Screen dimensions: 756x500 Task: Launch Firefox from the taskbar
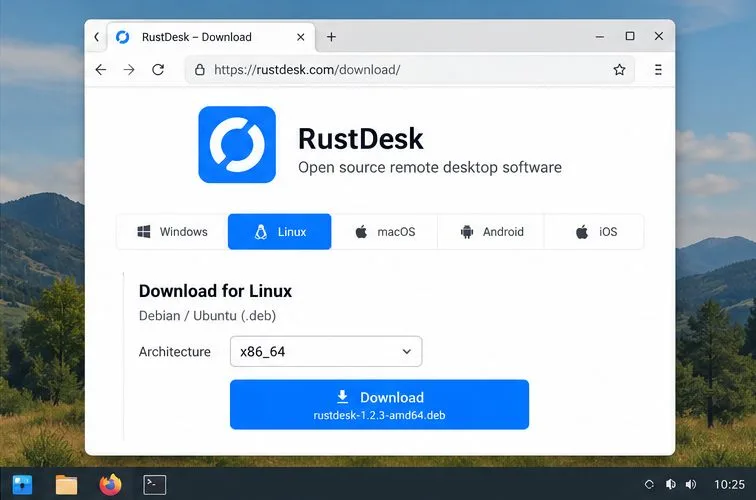pos(110,485)
